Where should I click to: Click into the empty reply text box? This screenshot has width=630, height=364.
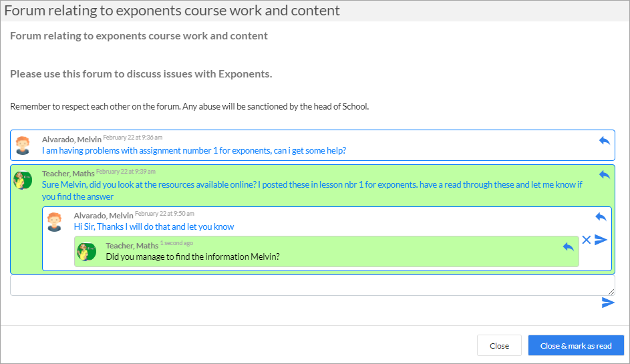coord(312,285)
